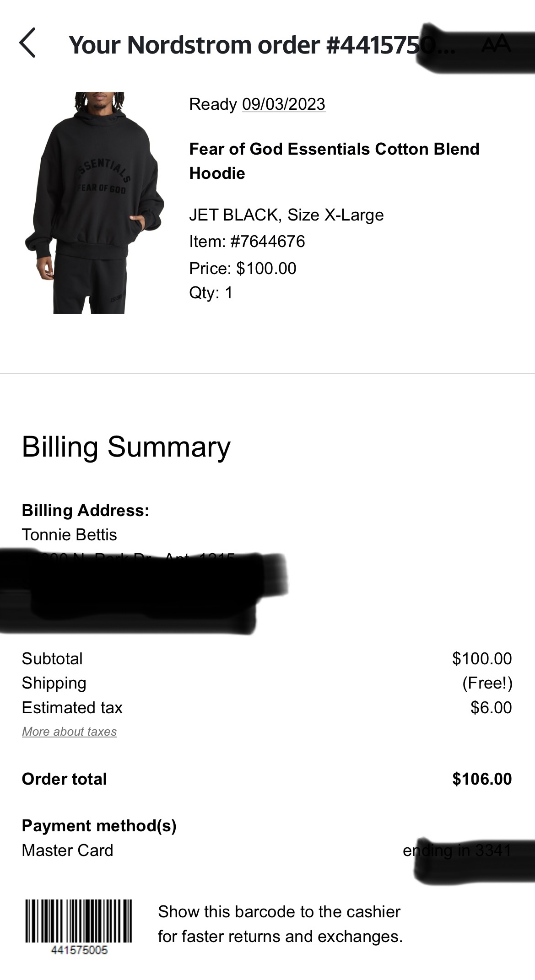
Task: Open the black hoodie product thumbnail
Action: pyautogui.click(x=95, y=203)
